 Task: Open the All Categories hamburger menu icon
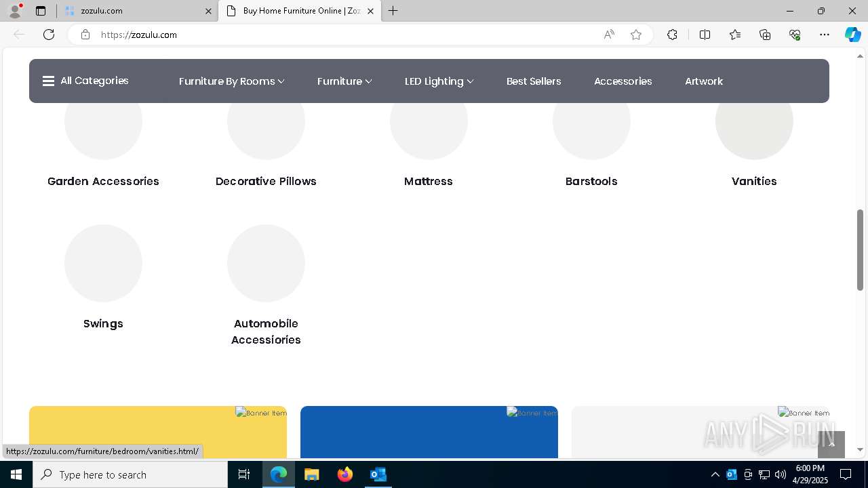48,81
